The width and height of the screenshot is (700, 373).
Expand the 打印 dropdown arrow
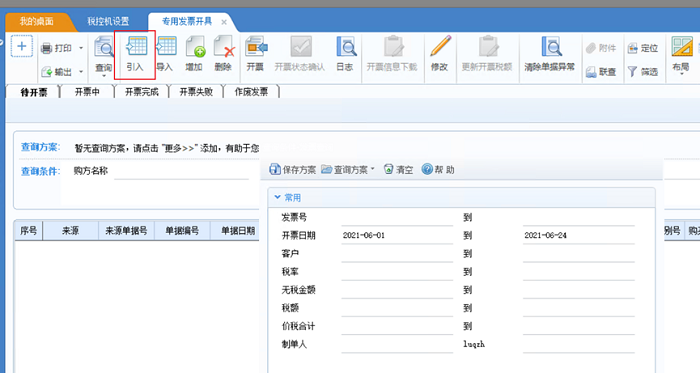pos(81,48)
